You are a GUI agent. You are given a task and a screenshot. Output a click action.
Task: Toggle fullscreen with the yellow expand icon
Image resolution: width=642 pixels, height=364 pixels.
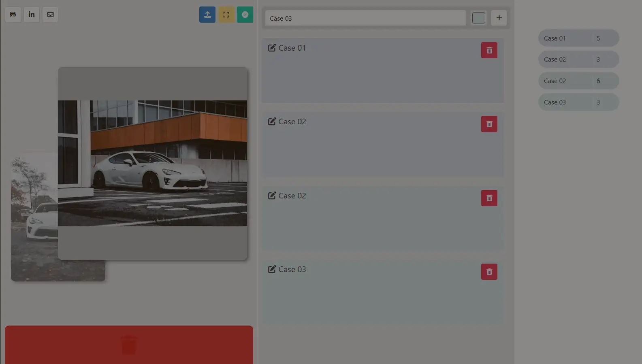point(226,15)
